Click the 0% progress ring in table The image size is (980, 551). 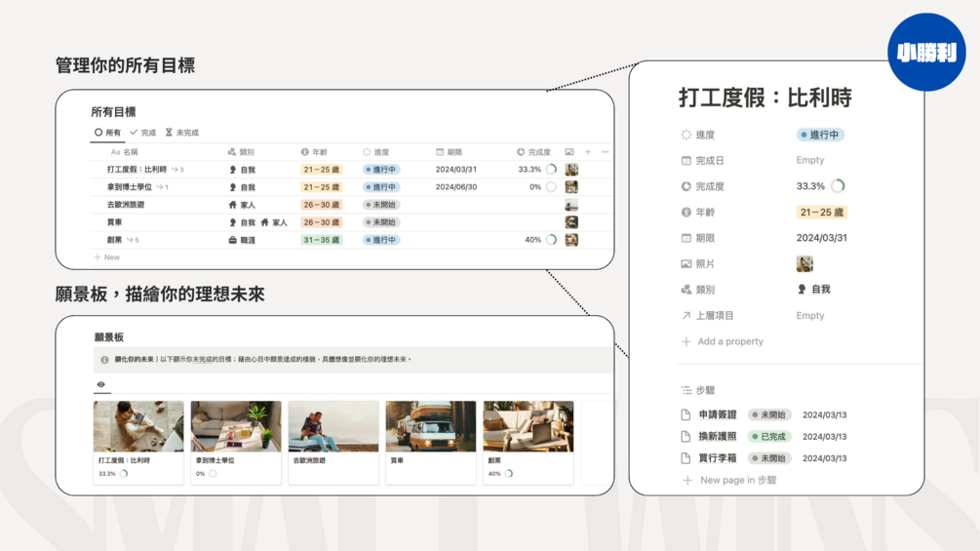[551, 187]
